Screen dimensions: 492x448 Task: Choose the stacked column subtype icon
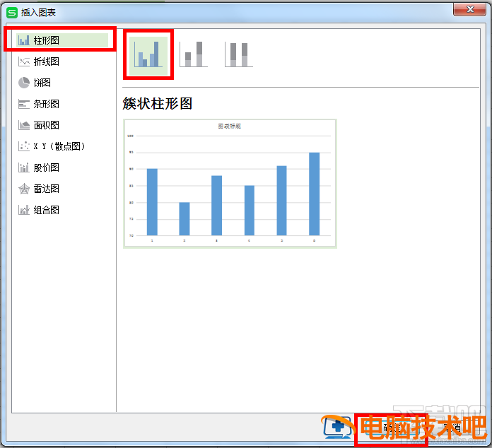(x=194, y=54)
